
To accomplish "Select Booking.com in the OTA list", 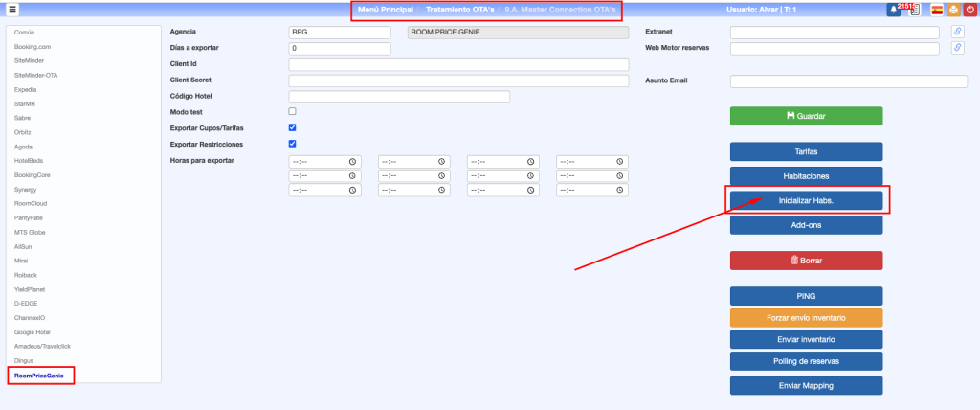I will (x=33, y=46).
